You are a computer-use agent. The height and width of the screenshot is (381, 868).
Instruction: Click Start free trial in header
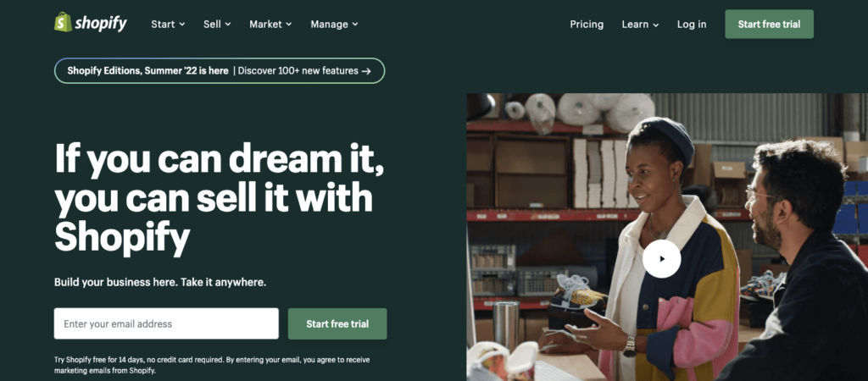(769, 25)
